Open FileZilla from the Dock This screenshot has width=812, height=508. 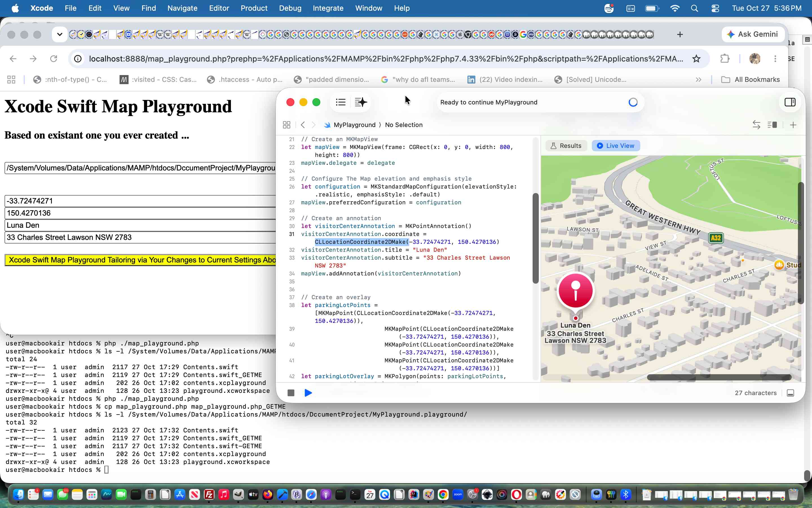209,494
